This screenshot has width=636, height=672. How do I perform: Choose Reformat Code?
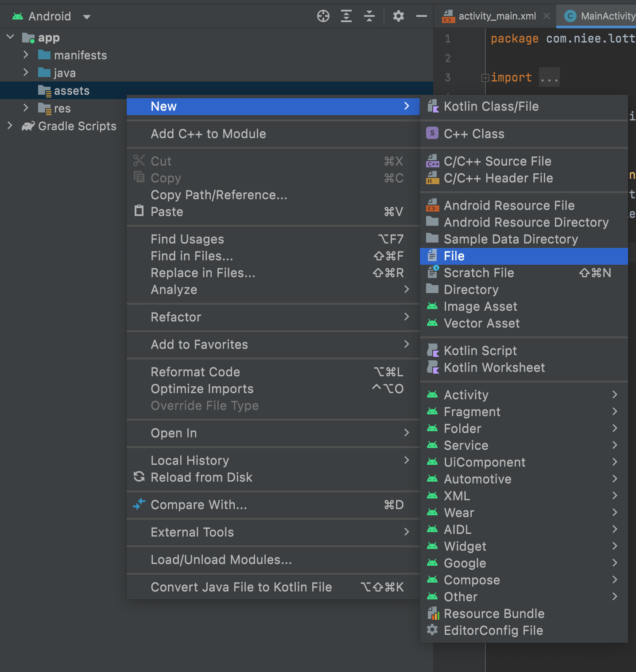click(273, 372)
